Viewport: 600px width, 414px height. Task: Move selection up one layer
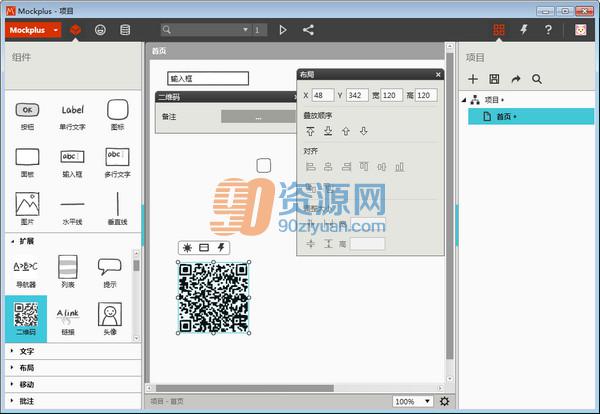click(x=346, y=131)
